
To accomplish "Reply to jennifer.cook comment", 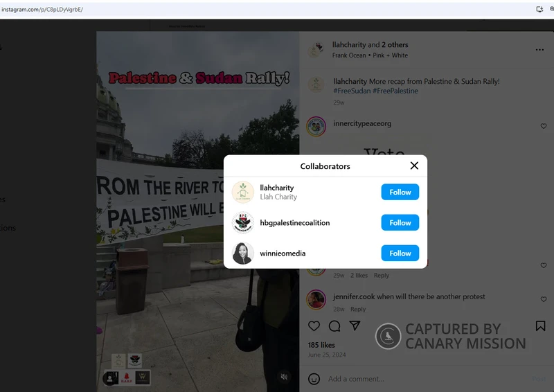I will (x=358, y=310).
